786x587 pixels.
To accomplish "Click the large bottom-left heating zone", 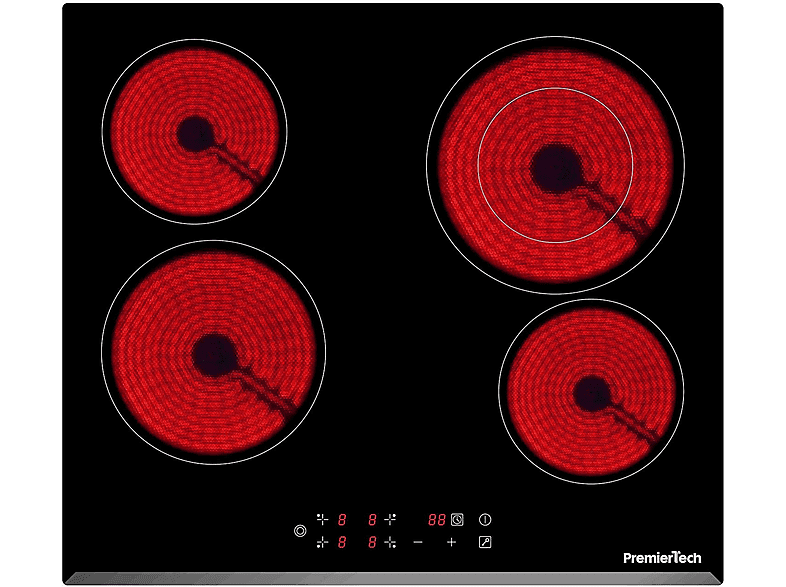I will (213, 351).
